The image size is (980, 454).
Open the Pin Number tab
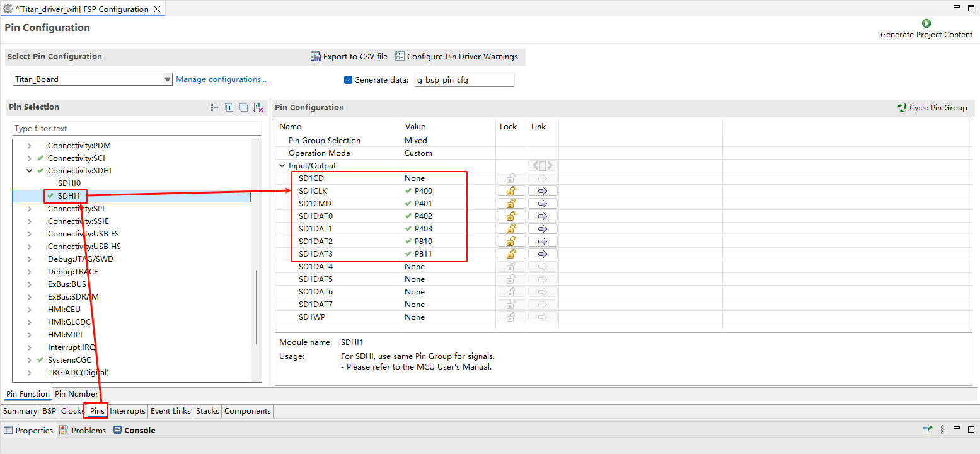click(x=76, y=394)
